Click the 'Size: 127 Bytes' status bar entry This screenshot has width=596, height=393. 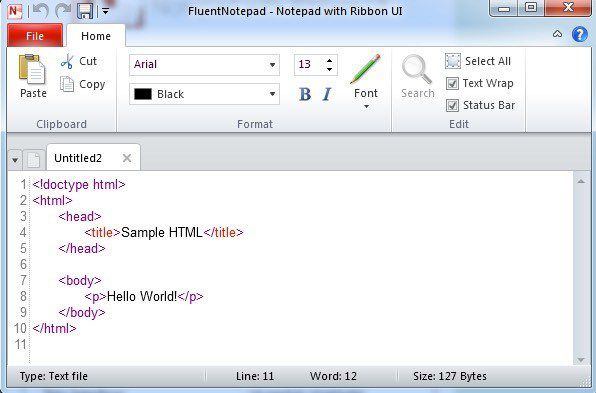(450, 376)
